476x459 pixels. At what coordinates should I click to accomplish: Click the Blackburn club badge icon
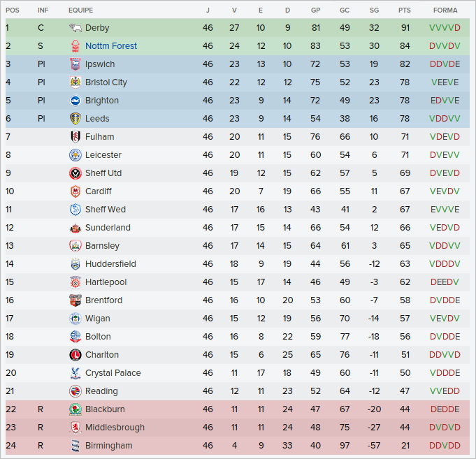pos(75,409)
